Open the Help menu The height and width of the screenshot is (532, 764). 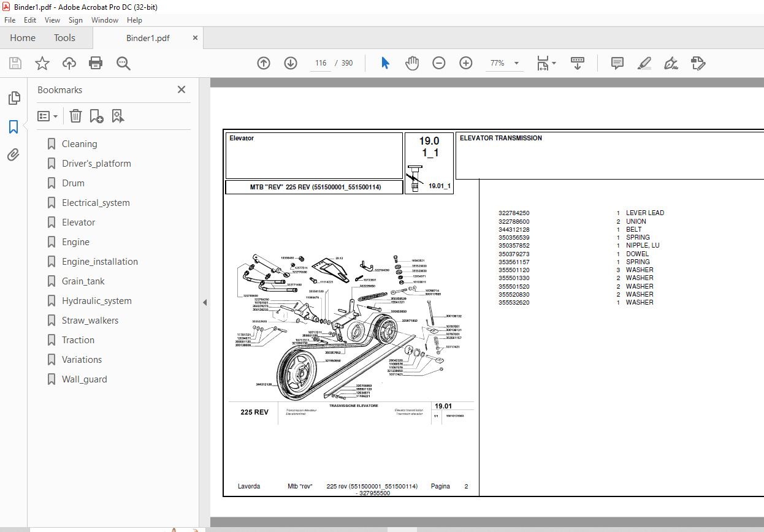[x=134, y=20]
